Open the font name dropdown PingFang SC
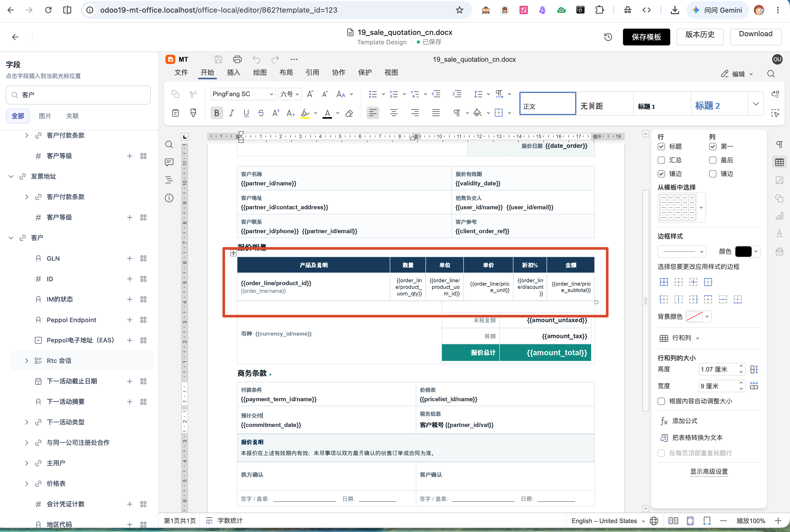This screenshot has width=790, height=532. [x=243, y=94]
